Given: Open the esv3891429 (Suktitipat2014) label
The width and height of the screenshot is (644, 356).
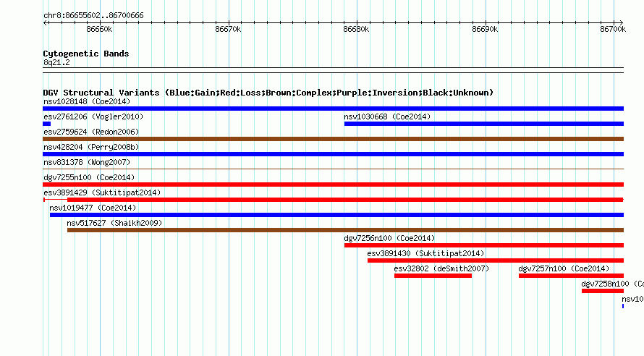Looking at the screenshot, I should point(102,192).
